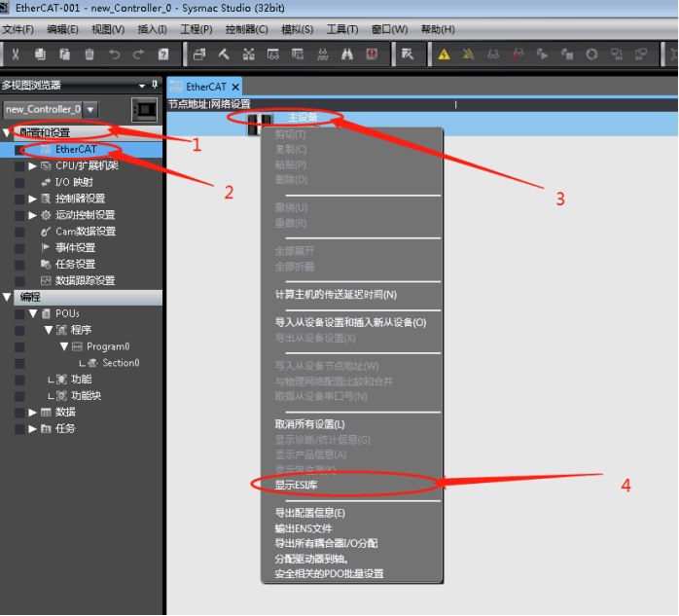
Task: Click the controller device thumbnail icon
Action: [145, 110]
